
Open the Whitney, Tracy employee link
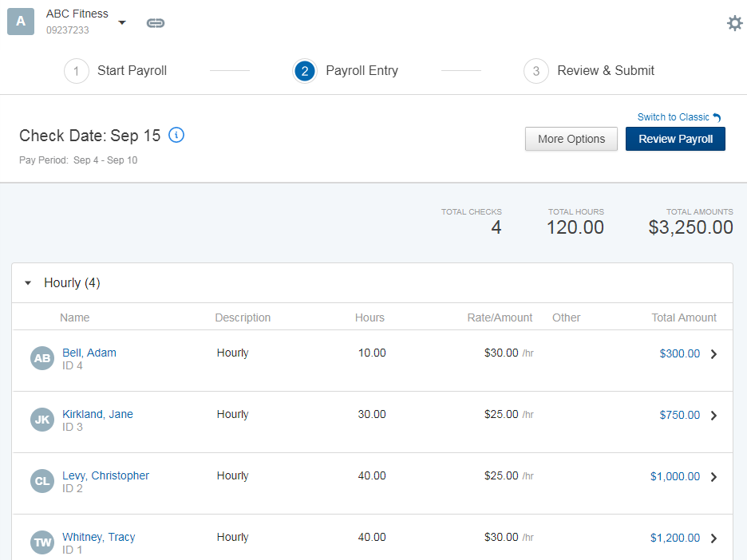tap(99, 537)
